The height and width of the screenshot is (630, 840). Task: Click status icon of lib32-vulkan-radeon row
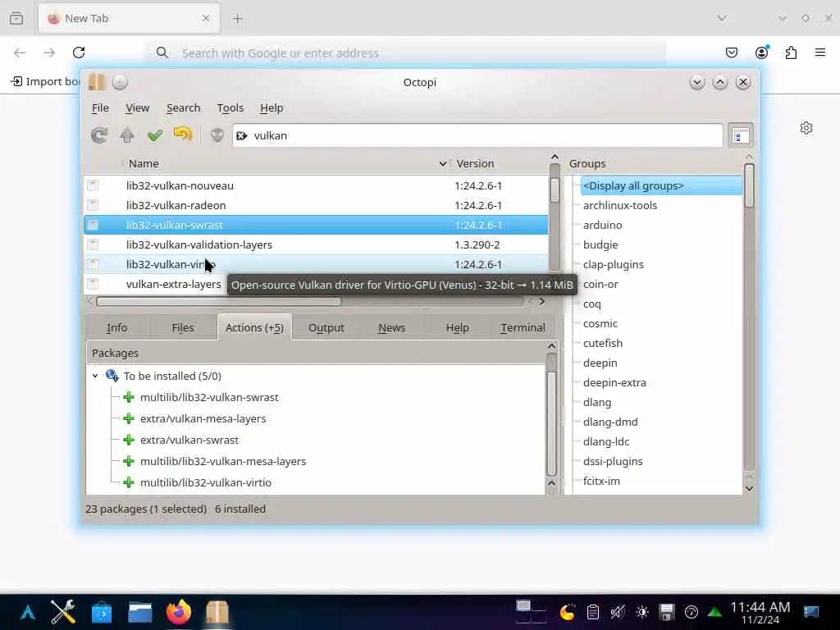click(93, 205)
